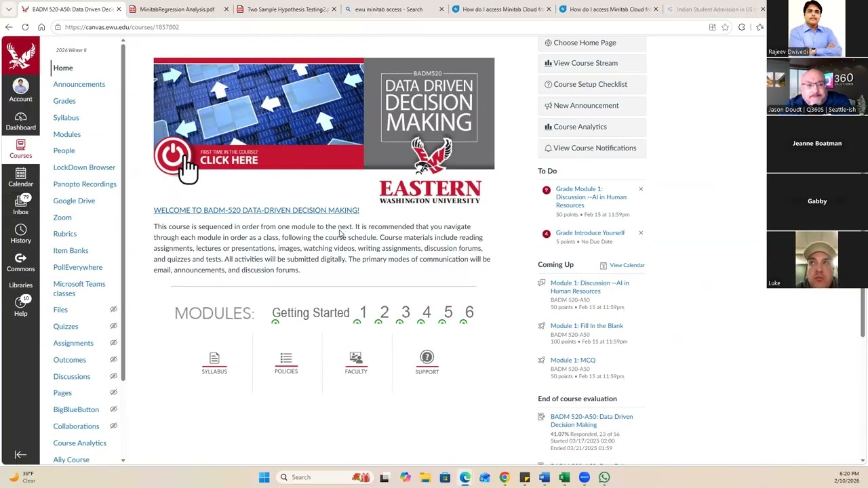This screenshot has height=488, width=868.
Task: Open the Canvas Calendar icon
Action: (20, 178)
